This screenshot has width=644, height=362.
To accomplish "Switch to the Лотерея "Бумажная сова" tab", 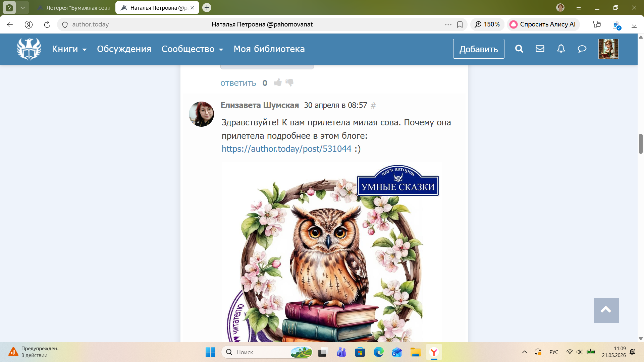I will pyautogui.click(x=74, y=8).
